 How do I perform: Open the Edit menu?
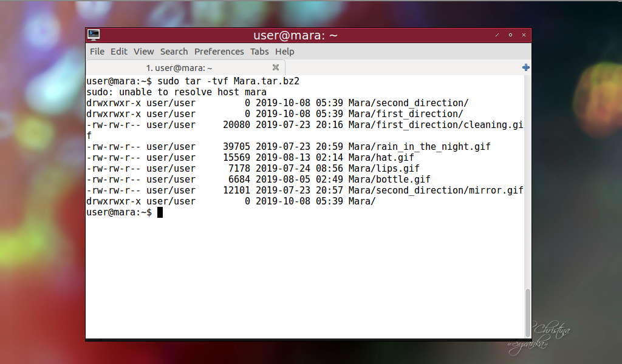[119, 52]
